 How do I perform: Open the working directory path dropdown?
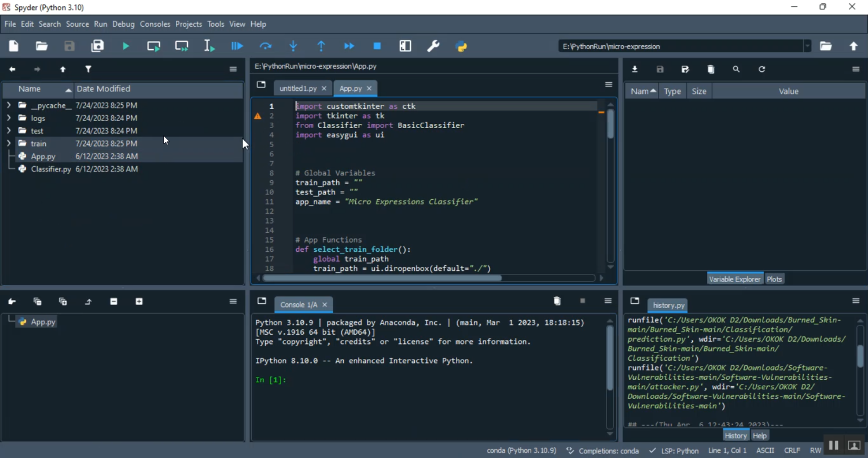(x=807, y=46)
